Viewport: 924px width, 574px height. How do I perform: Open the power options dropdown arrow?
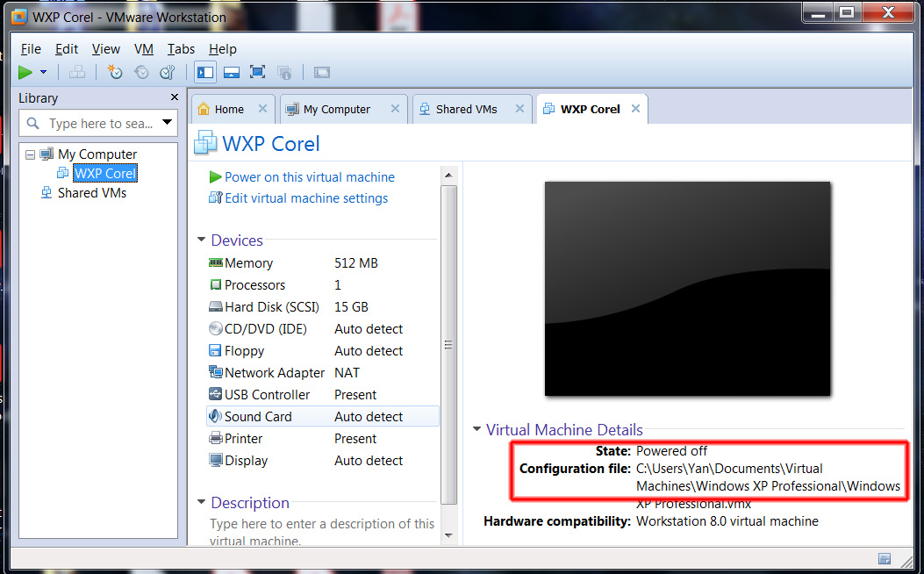pos(43,72)
